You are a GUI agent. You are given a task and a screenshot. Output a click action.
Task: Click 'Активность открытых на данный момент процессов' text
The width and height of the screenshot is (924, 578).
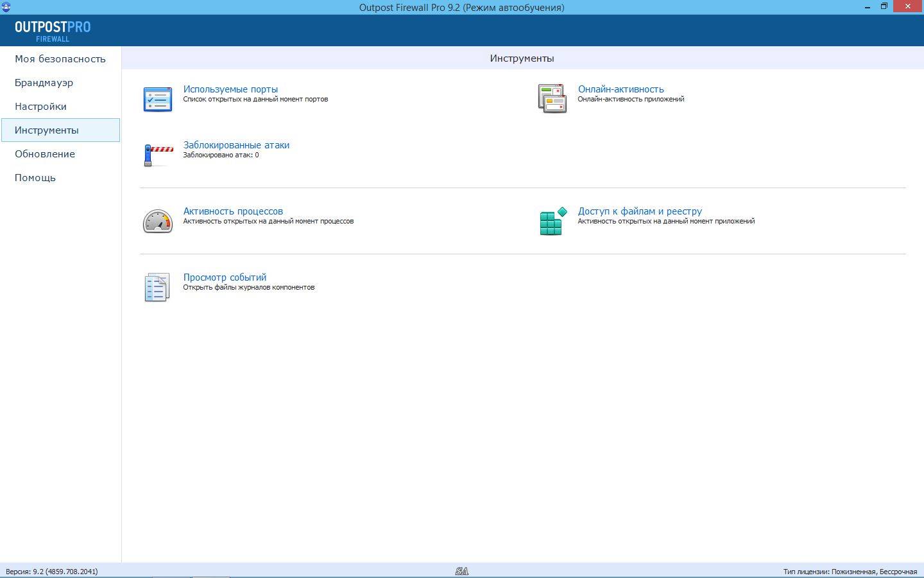click(268, 222)
